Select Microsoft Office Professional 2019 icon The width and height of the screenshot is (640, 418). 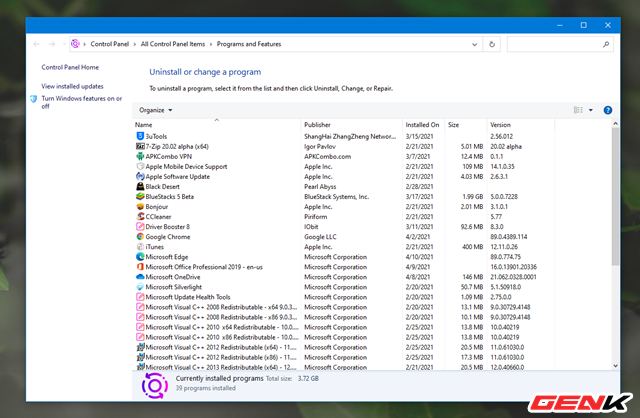point(140,267)
